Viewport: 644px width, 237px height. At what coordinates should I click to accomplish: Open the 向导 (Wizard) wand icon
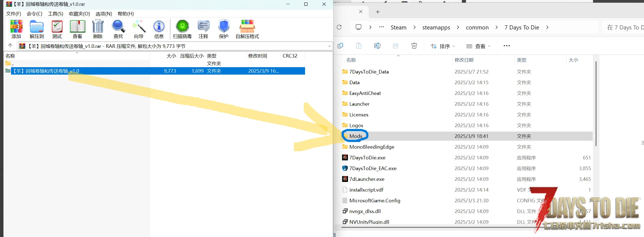pyautogui.click(x=139, y=29)
